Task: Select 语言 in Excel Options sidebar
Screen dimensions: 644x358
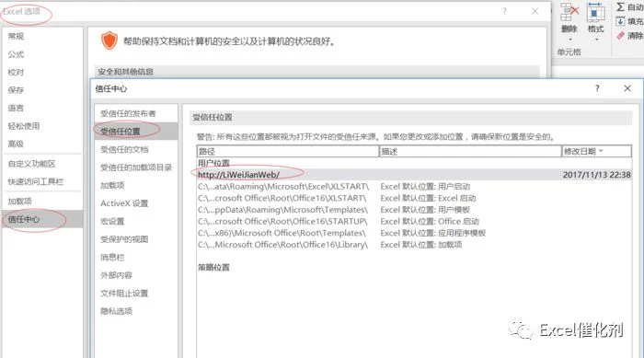Action: pyautogui.click(x=42, y=108)
